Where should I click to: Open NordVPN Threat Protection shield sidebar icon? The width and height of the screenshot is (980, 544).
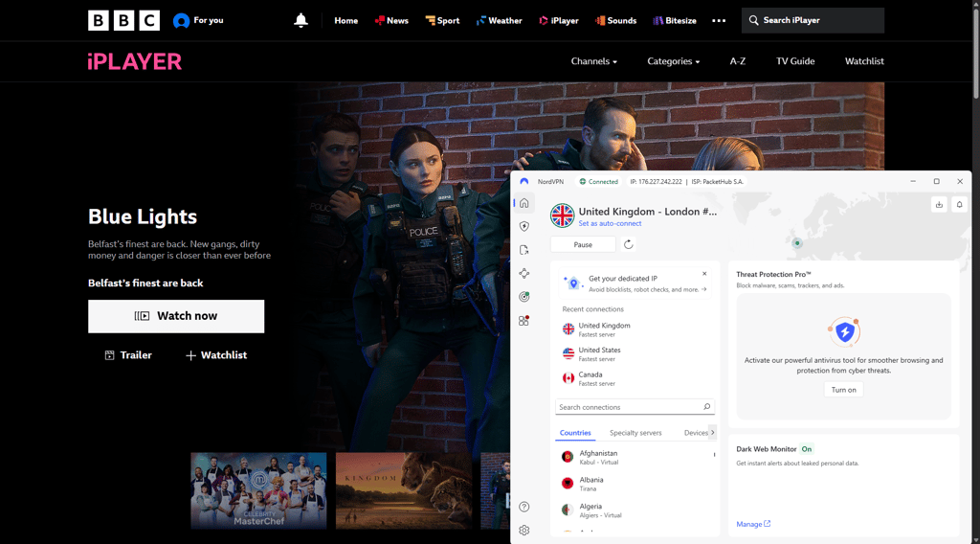coord(523,226)
